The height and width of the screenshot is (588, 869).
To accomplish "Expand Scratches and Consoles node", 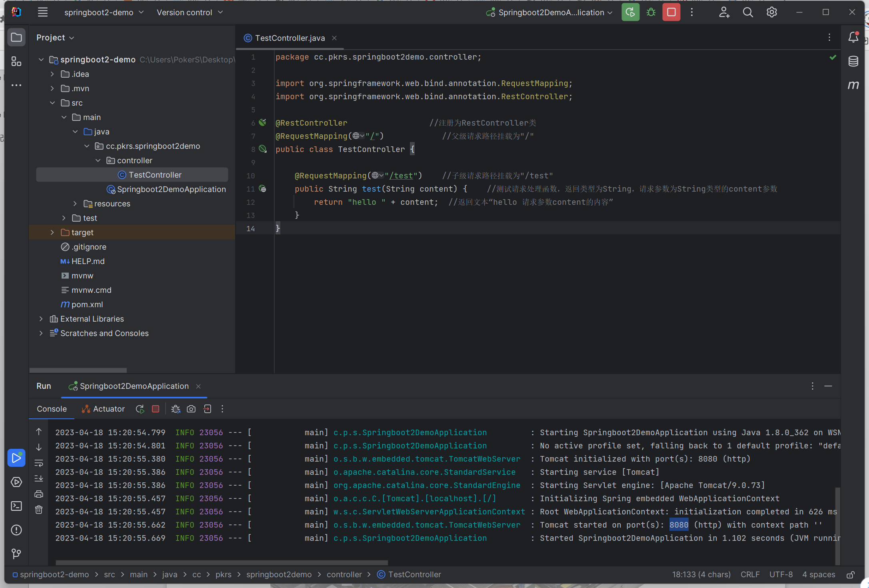I will pos(41,333).
